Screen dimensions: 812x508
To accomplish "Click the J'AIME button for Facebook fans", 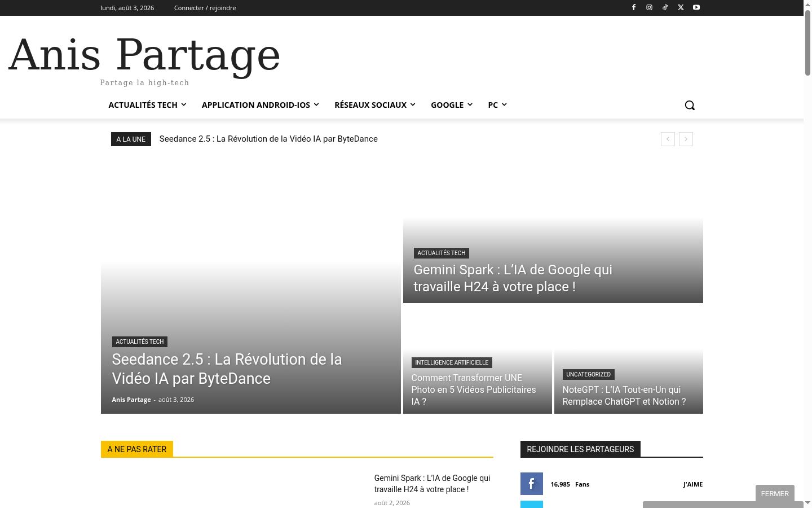I will pyautogui.click(x=693, y=484).
